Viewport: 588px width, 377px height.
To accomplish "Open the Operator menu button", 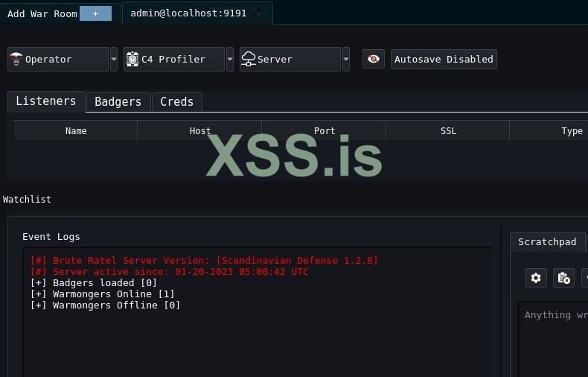I will tap(58, 60).
